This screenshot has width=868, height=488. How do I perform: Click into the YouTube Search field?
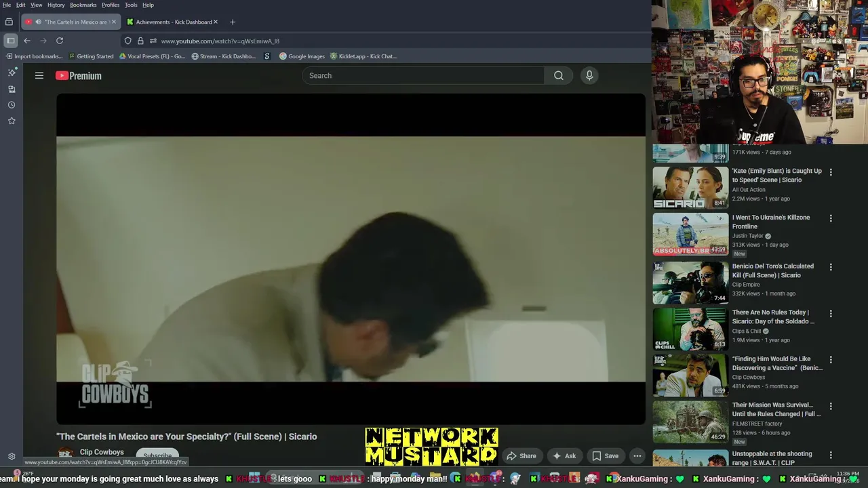coord(423,75)
